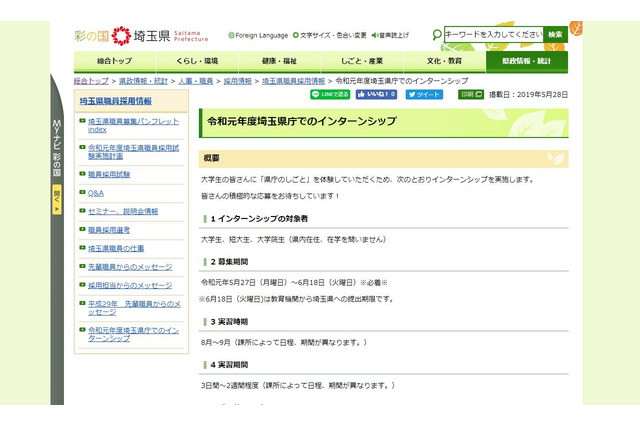The image size is (640, 426).
Task: Share page with LINEで送る button
Action: (330, 95)
